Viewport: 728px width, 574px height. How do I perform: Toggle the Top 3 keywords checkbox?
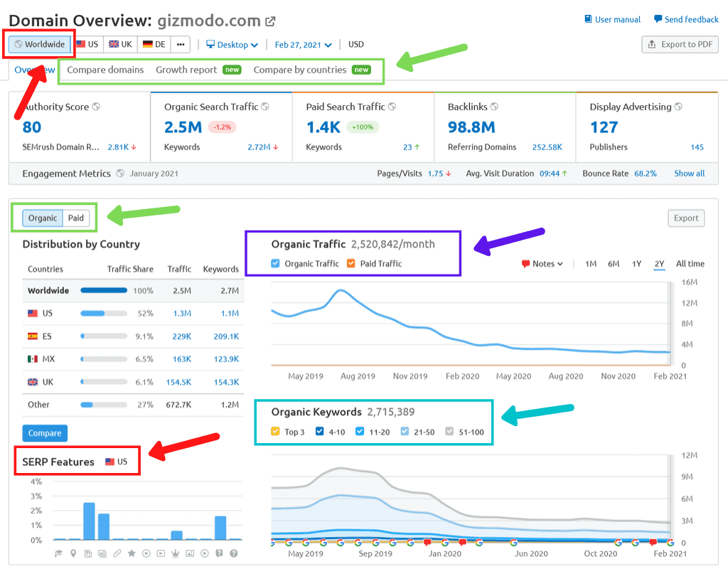click(x=275, y=432)
